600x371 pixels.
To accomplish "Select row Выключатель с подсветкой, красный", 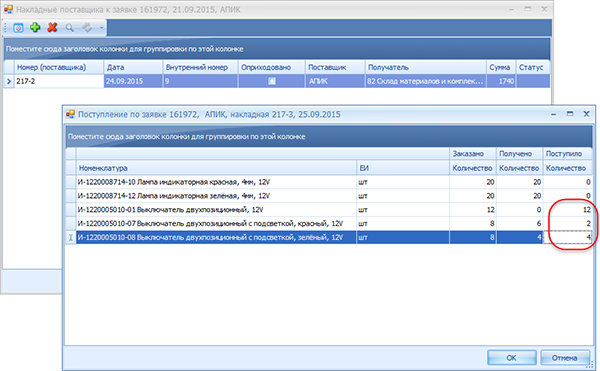I will 329,223.
